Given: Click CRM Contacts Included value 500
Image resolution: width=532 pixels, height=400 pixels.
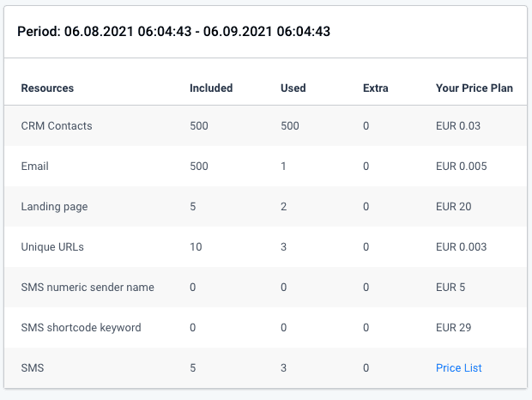Looking at the screenshot, I should 199,126.
